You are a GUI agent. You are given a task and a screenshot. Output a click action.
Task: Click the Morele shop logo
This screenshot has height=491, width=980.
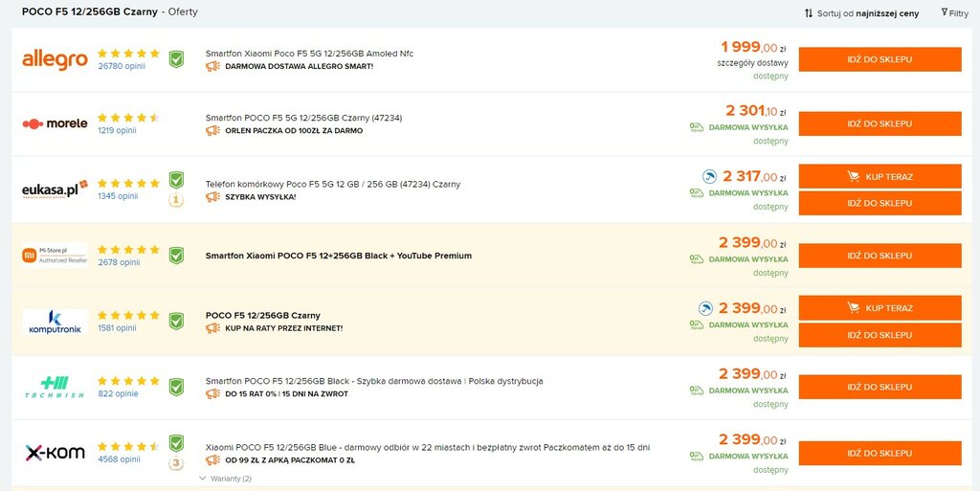coord(55,123)
